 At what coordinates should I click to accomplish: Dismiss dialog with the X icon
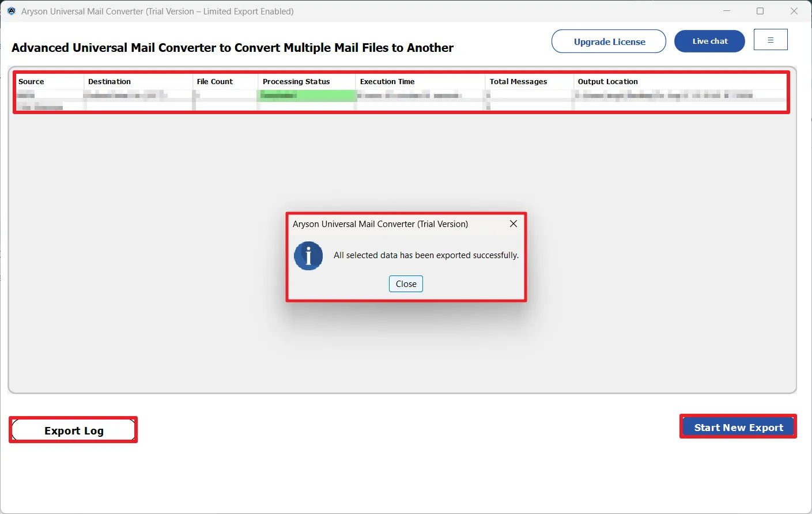point(513,224)
